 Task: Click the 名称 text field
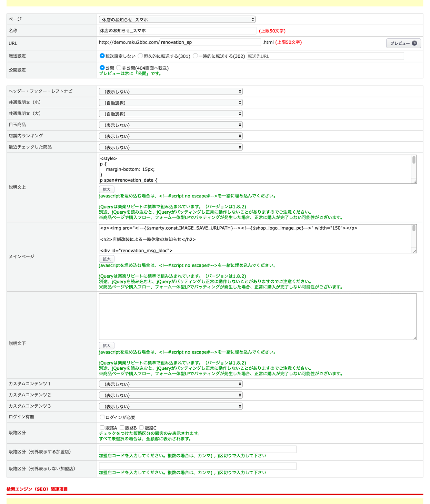point(177,31)
